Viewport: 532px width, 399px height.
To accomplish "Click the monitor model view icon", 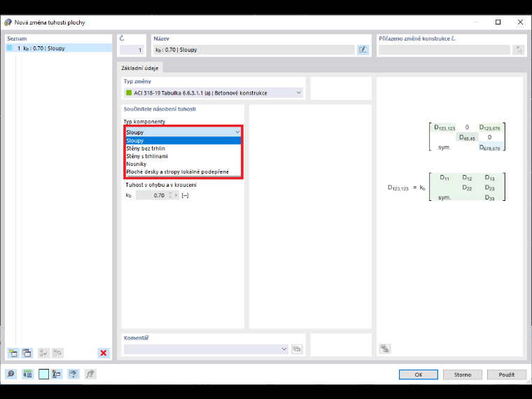I will click(x=73, y=374).
